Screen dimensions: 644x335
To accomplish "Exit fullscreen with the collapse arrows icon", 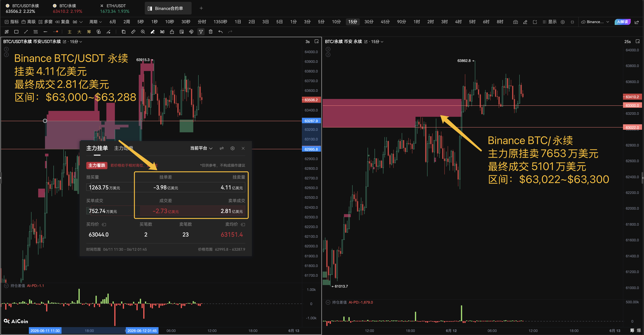I will [572, 22].
